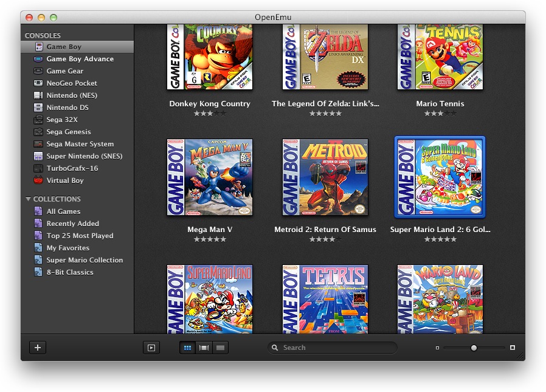Click the star rating under Metroid 2

click(325, 239)
